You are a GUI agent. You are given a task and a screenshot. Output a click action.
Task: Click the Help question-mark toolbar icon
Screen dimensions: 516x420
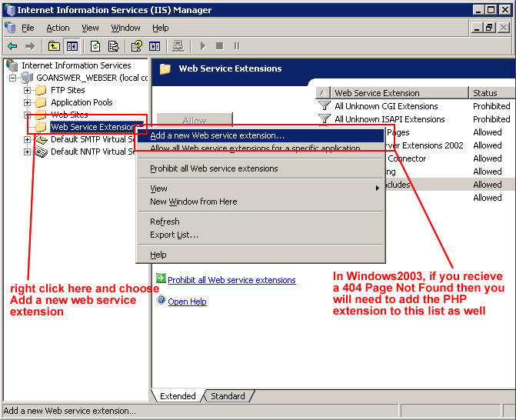(x=137, y=46)
